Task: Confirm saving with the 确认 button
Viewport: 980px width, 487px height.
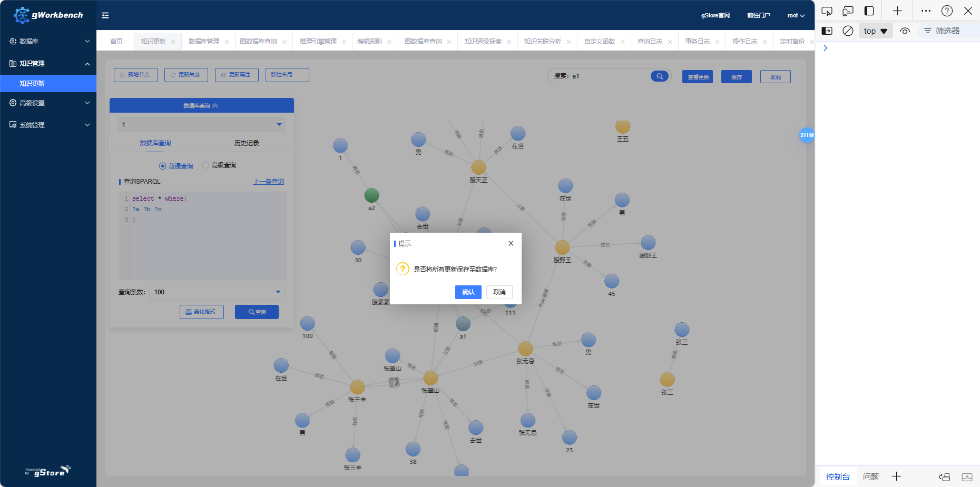Action: (x=468, y=292)
